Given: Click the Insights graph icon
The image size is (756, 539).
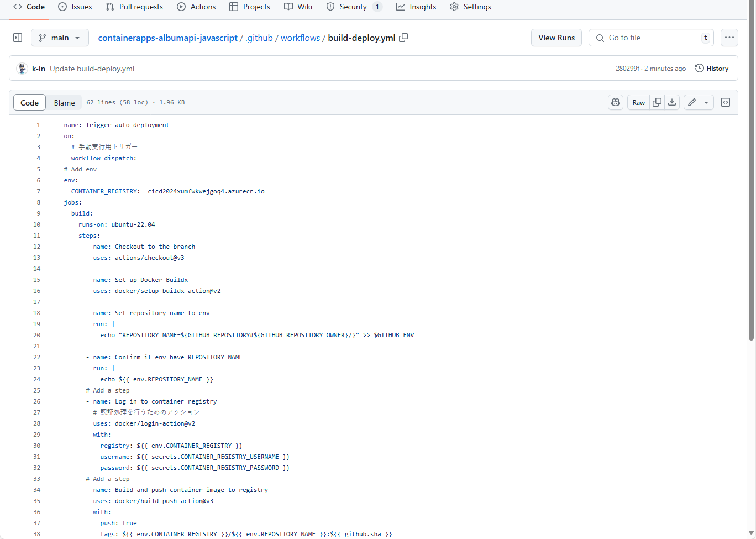Looking at the screenshot, I should pos(401,7).
